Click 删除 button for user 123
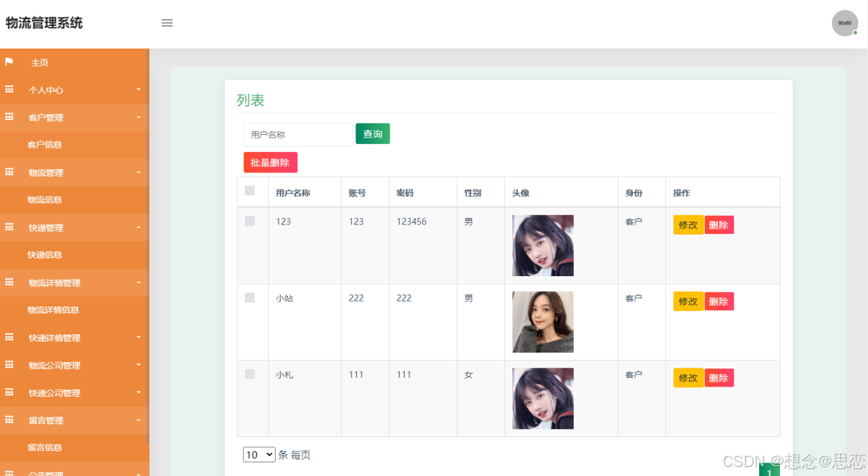Screen dimensions: 868x476 [719, 225]
